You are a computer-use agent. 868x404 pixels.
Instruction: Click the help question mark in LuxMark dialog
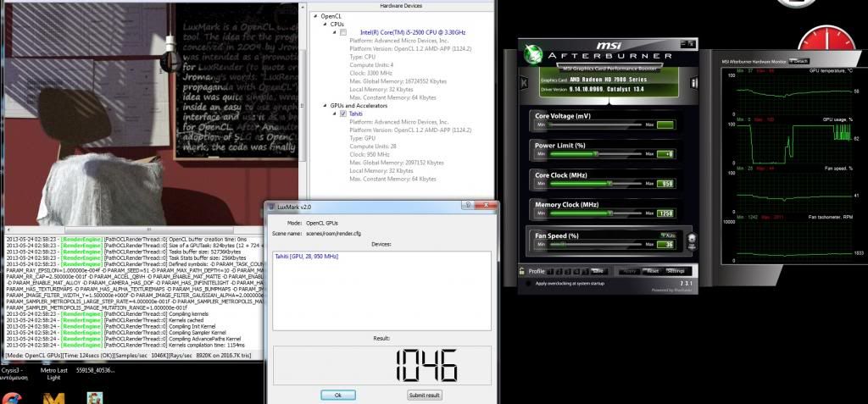tap(465, 206)
